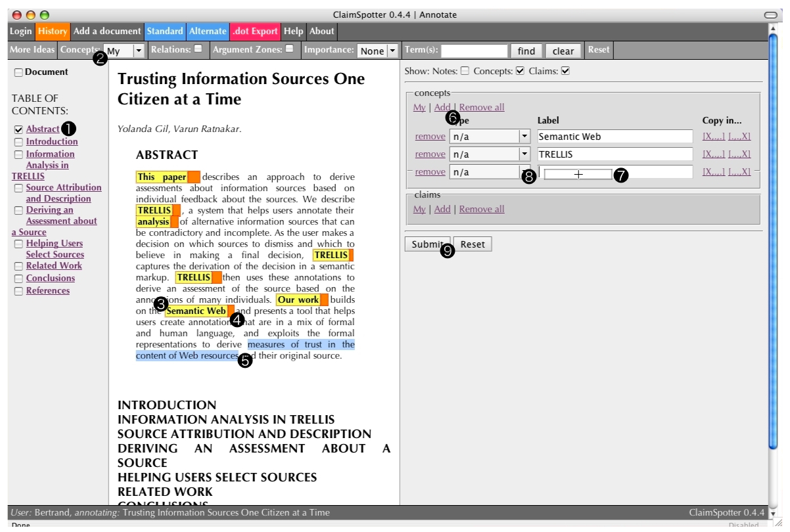Open Helping Users Select Sources link
The height and width of the screenshot is (532, 790).
(55, 249)
